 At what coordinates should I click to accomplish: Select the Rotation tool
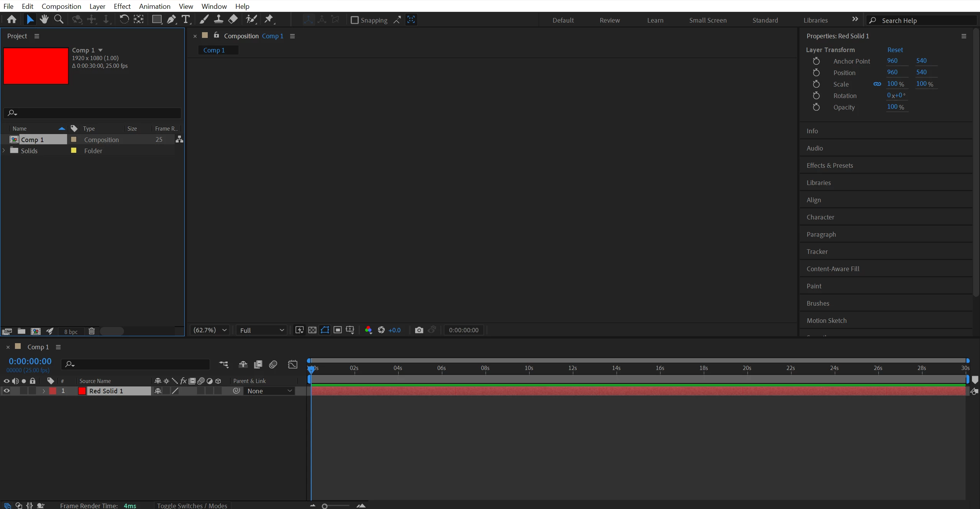[124, 19]
